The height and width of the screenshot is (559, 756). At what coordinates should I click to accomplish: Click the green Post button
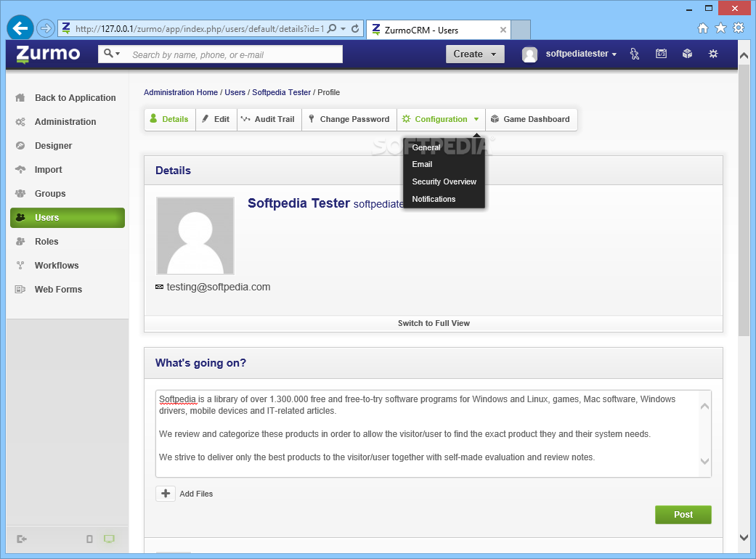683,515
